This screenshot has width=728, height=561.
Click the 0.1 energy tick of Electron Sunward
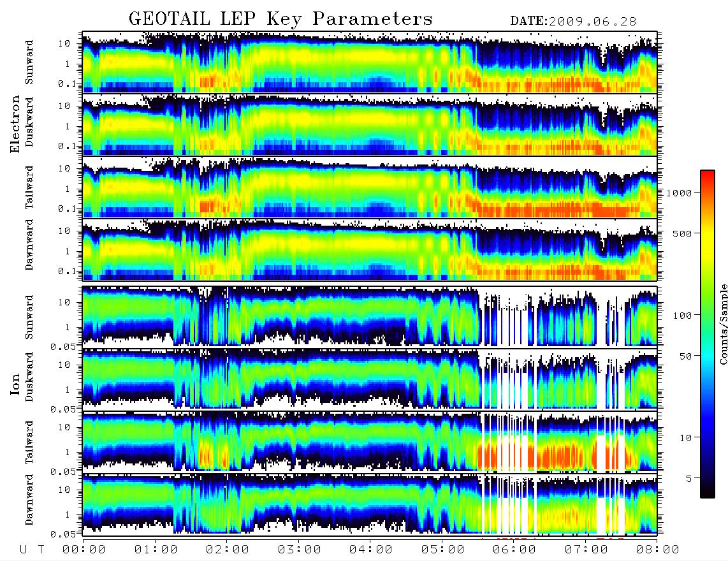[68, 84]
